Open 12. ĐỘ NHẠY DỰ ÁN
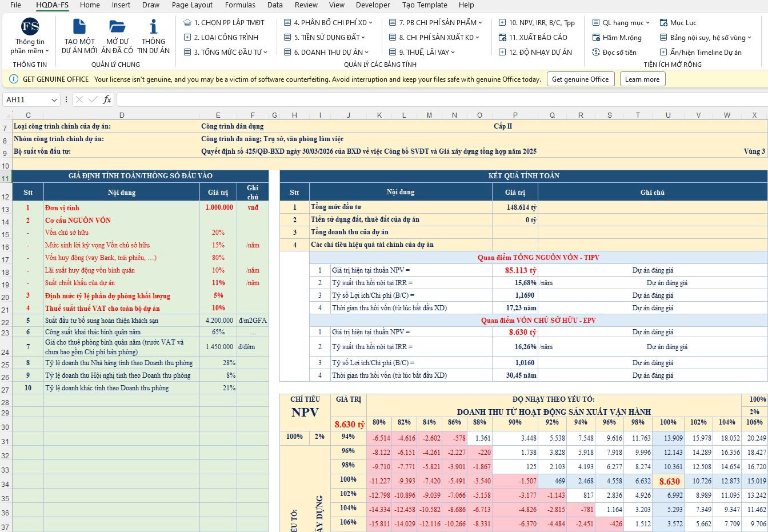The height and width of the screenshot is (532, 768). pyautogui.click(x=535, y=52)
